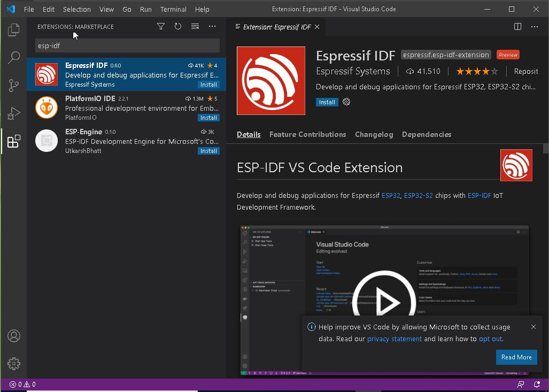Click Install button on Espressif IDF details page
The width and height of the screenshot is (549, 392).
[x=327, y=102]
